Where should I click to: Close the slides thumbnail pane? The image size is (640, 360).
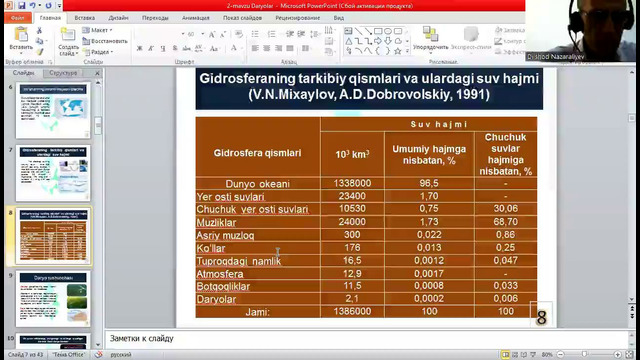coord(97,73)
